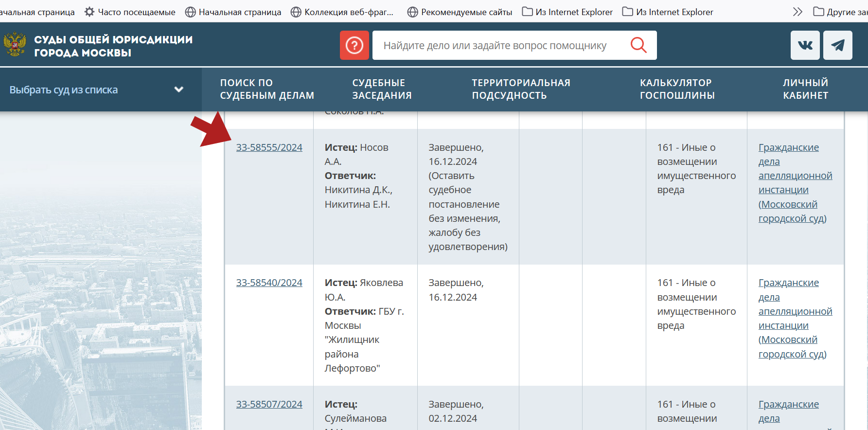
Task: Click category 161 text in Яковлева row
Action: tap(696, 304)
